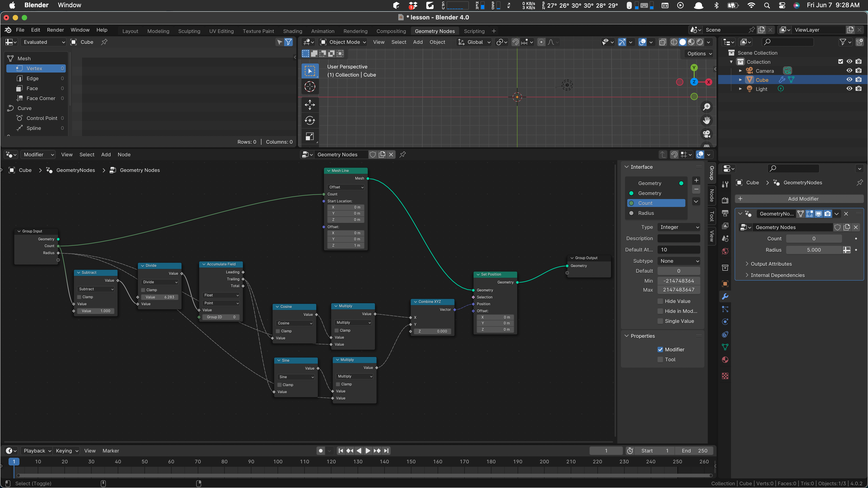Open the World properties tab
This screenshot has width=868, height=488.
[725, 251]
